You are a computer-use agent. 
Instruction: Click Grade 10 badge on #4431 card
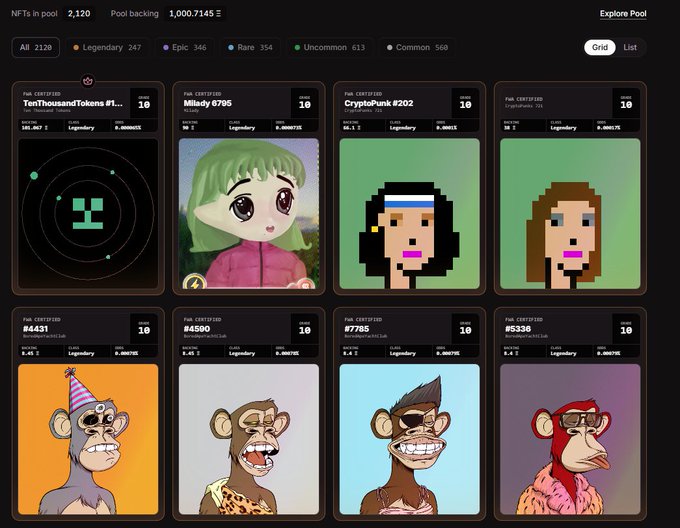[x=144, y=328]
